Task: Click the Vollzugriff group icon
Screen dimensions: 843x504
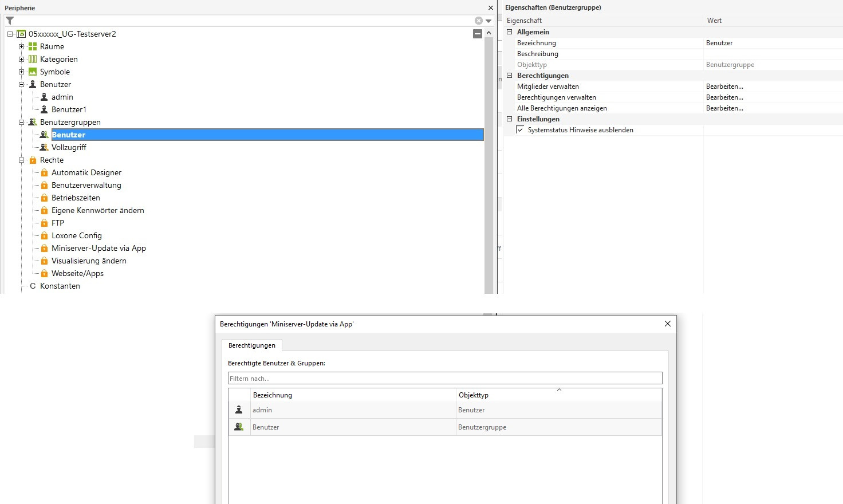Action: (x=44, y=147)
